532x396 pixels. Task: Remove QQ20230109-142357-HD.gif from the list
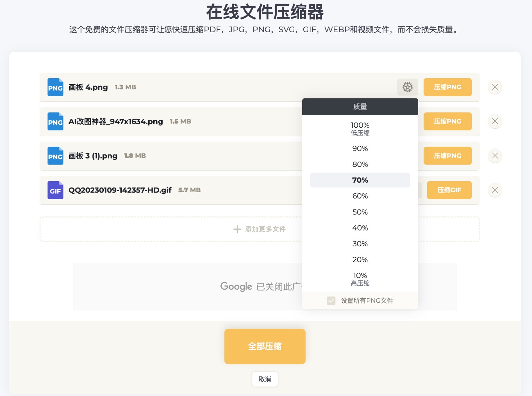click(495, 190)
